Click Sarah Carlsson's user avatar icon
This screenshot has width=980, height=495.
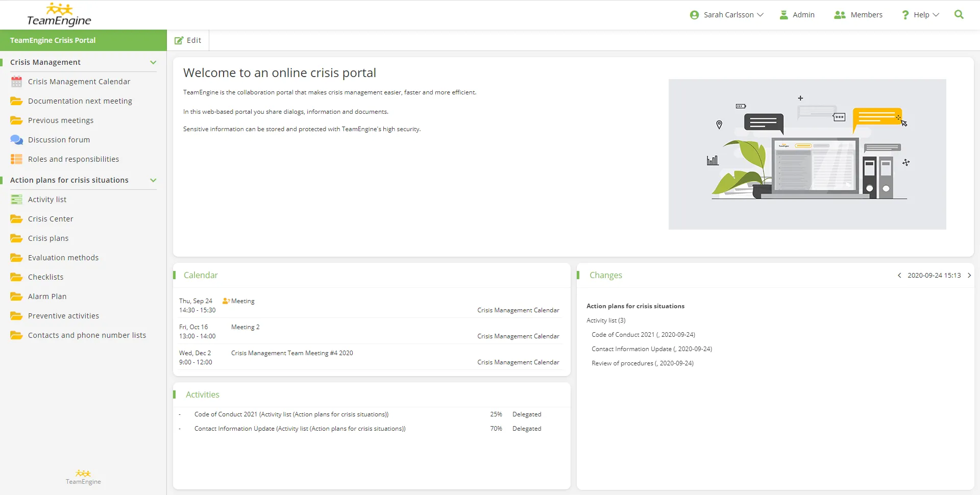[694, 15]
